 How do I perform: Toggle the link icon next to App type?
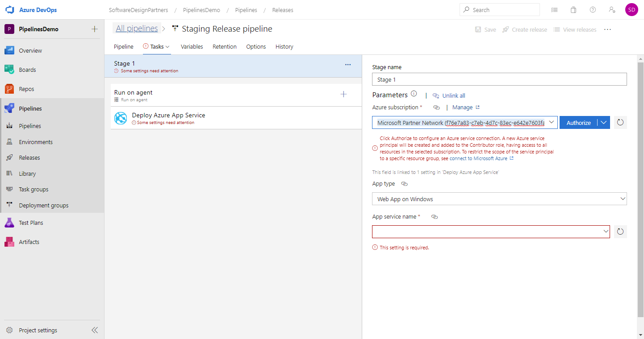pos(404,183)
